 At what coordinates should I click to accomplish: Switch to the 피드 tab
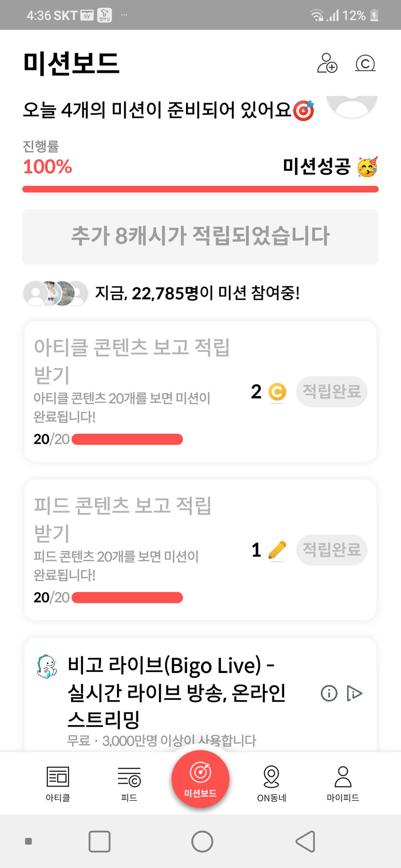[x=129, y=784]
